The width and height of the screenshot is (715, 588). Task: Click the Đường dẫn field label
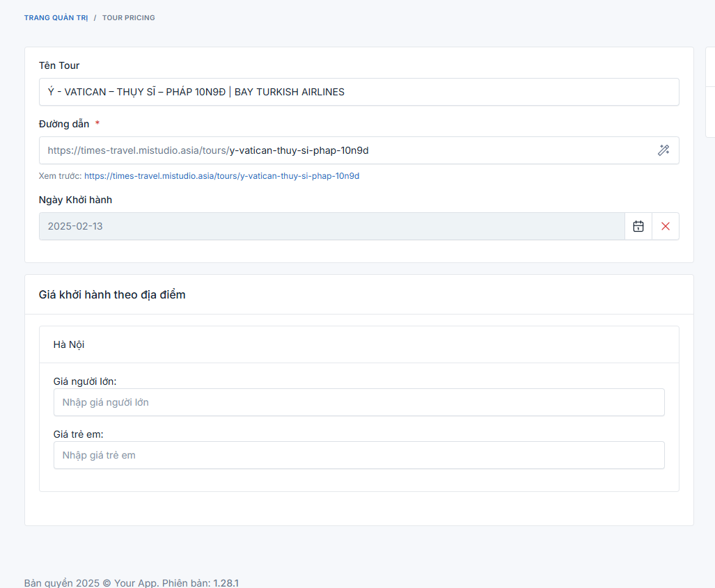pos(64,124)
